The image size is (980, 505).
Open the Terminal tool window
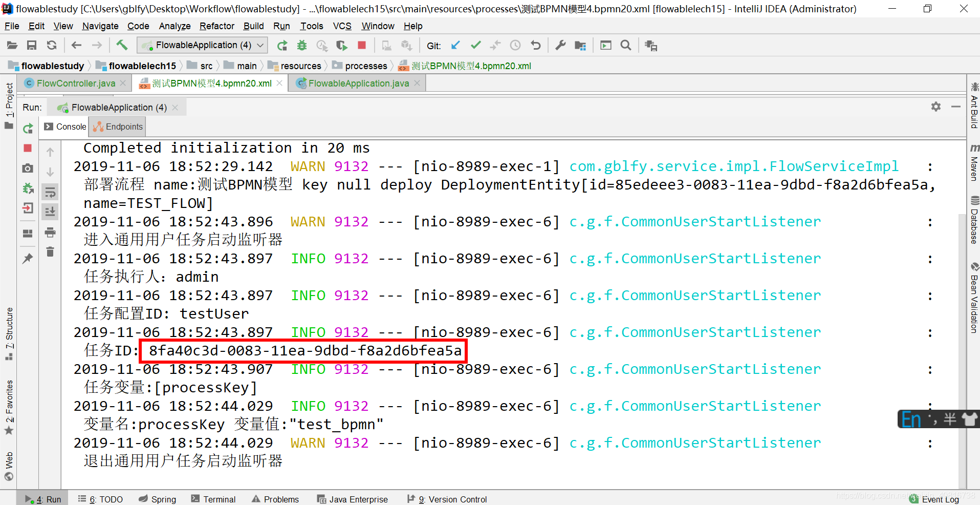214,499
